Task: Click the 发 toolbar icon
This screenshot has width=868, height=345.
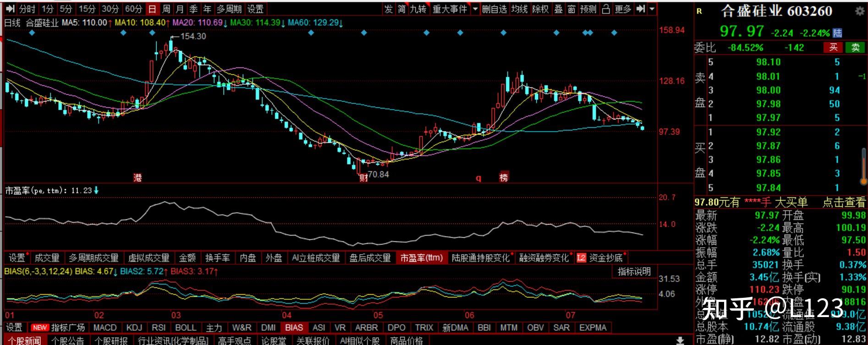Action: tap(389, 9)
